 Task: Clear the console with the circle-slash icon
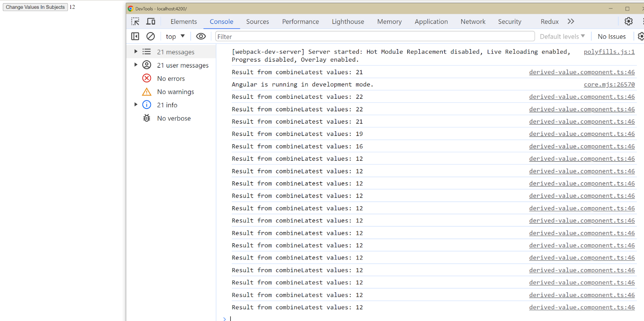[x=151, y=36]
